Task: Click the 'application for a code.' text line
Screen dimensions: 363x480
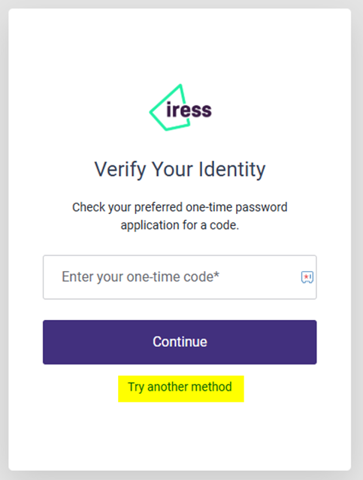Action: [180, 225]
